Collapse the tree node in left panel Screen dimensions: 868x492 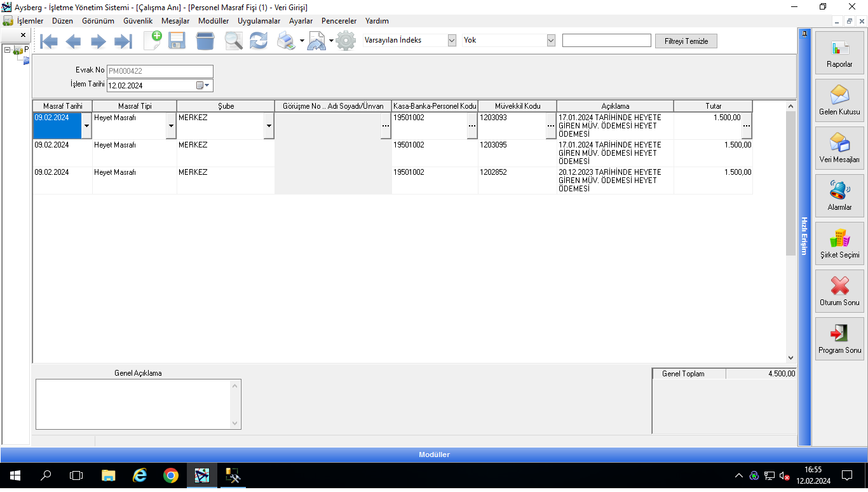tap(7, 50)
